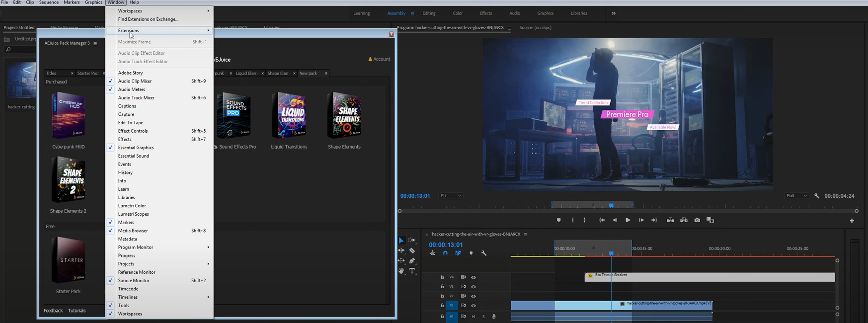
Task: Uncheck Audio Meters in Window menu
Action: tap(132, 89)
